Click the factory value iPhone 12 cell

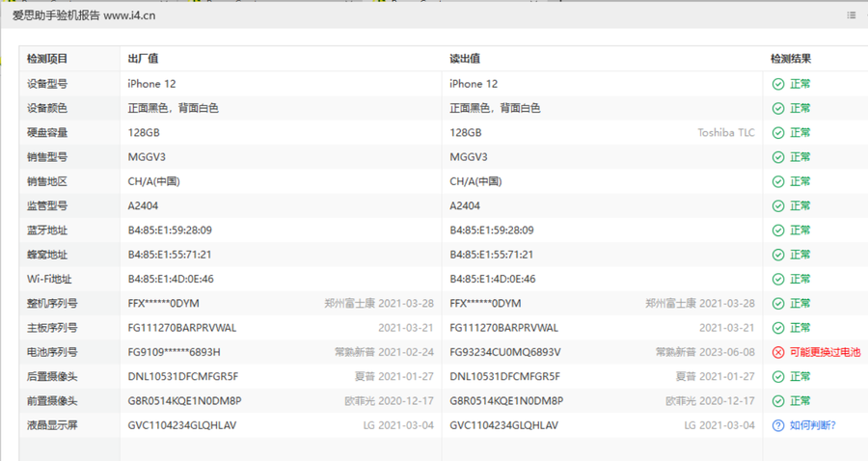coord(151,84)
